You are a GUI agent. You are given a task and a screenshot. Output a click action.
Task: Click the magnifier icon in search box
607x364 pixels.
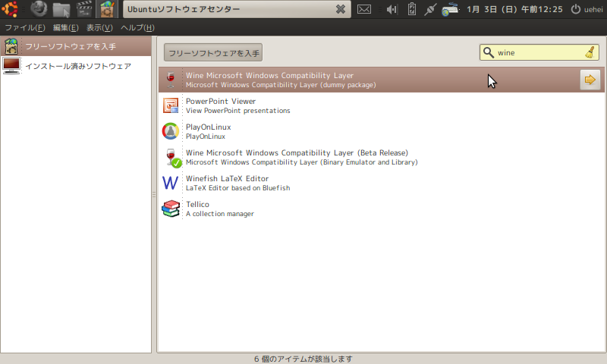[489, 52]
